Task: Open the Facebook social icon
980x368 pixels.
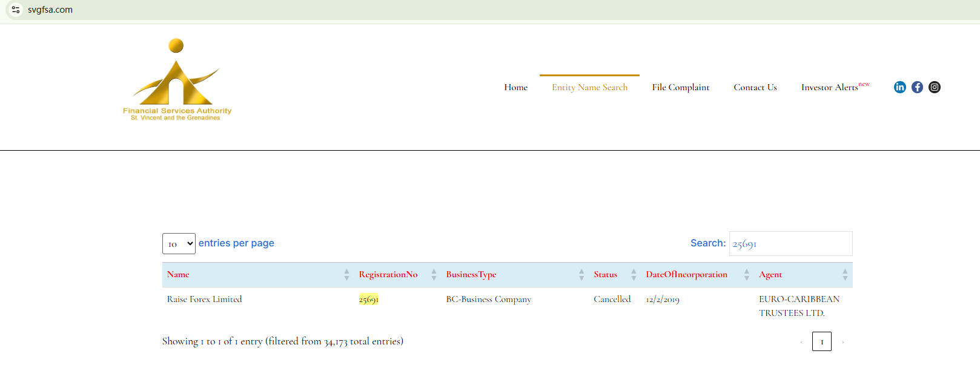Action: tap(917, 87)
